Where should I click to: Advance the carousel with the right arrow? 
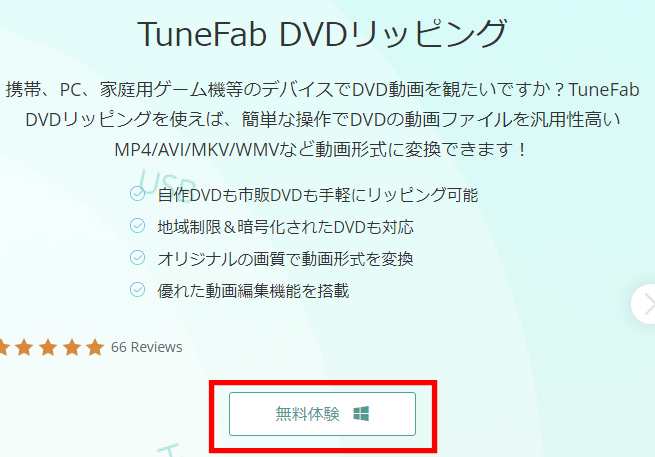tap(645, 304)
